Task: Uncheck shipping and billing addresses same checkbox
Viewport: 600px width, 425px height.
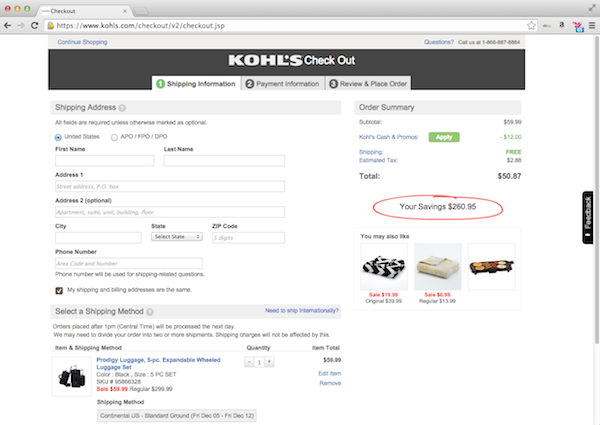Action: coord(59,290)
